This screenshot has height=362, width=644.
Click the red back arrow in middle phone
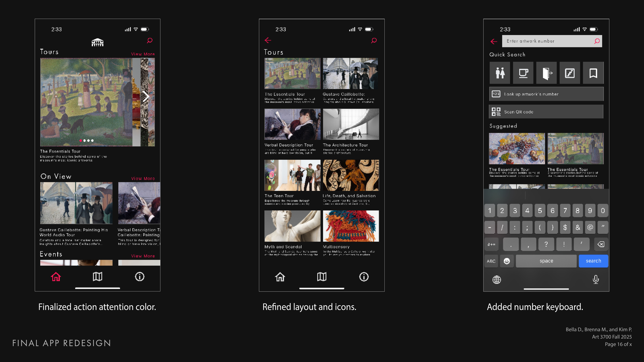click(268, 40)
